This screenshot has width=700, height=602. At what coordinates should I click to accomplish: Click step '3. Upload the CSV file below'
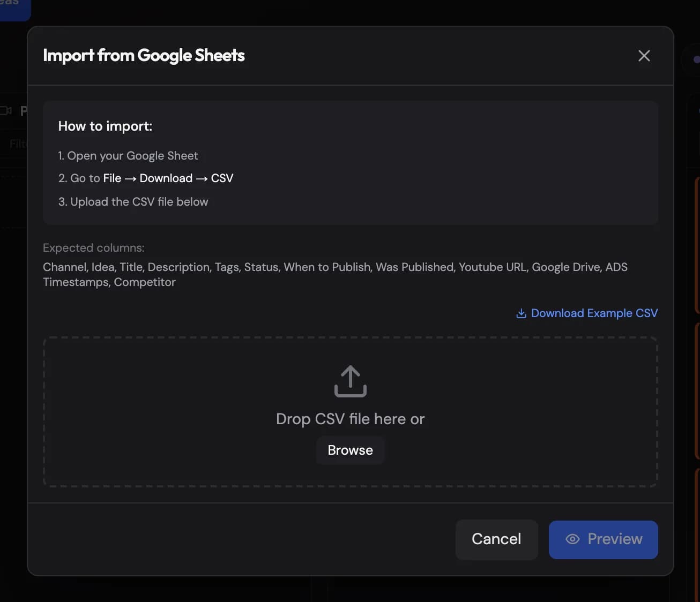133,202
